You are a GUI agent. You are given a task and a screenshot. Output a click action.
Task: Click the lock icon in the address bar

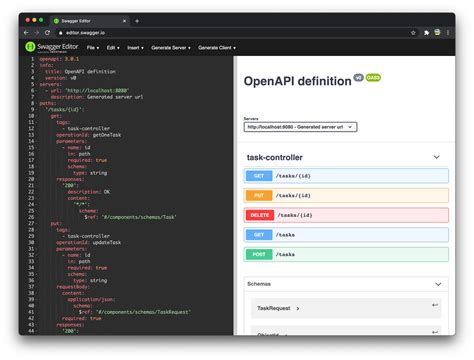point(60,33)
